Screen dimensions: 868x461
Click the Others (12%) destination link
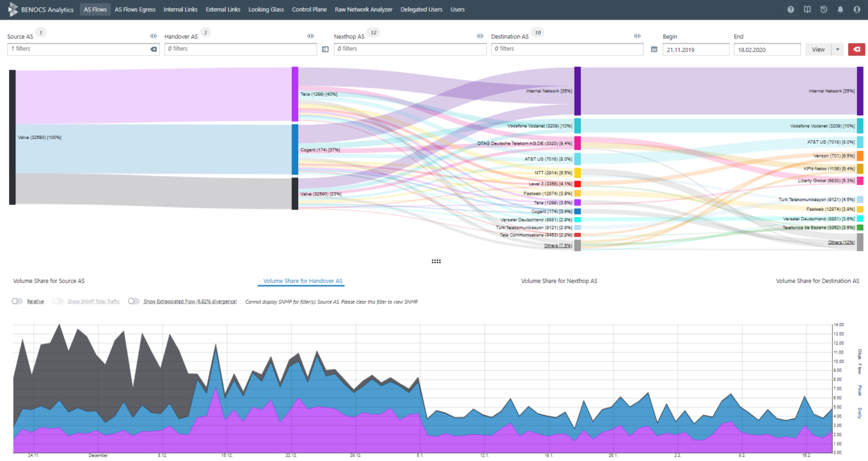pyautogui.click(x=841, y=242)
